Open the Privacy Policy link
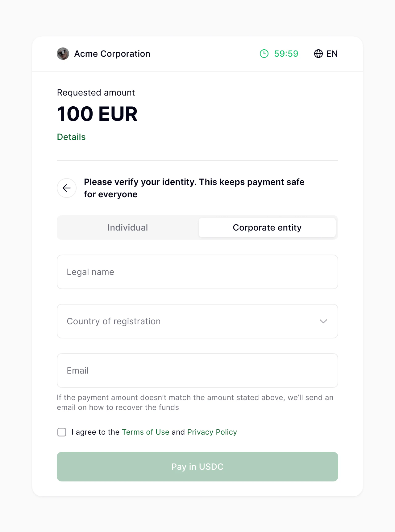The height and width of the screenshot is (532, 395). (x=212, y=432)
